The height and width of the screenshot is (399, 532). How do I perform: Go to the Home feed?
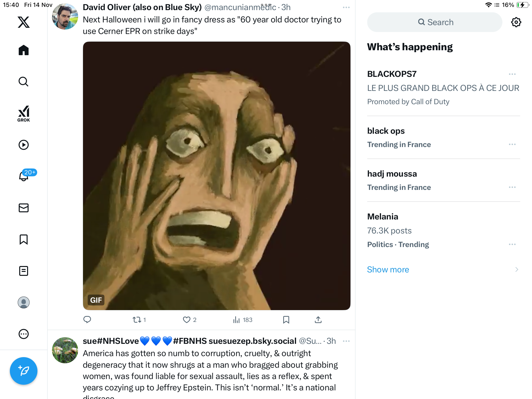pyautogui.click(x=24, y=50)
